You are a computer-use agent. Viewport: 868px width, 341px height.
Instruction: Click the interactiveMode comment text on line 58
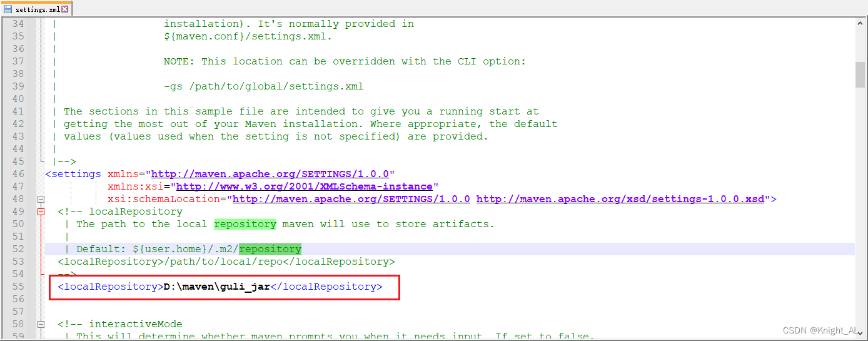tap(136, 324)
